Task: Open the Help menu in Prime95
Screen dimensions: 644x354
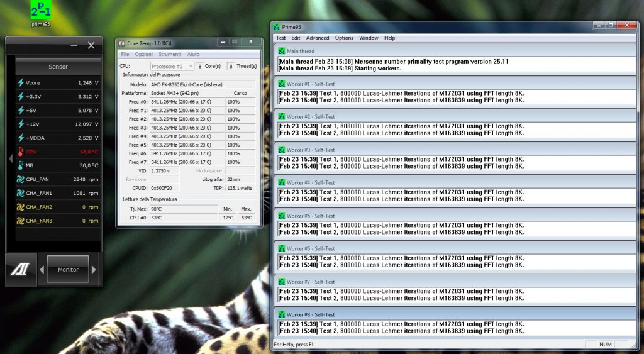Action: pos(390,38)
